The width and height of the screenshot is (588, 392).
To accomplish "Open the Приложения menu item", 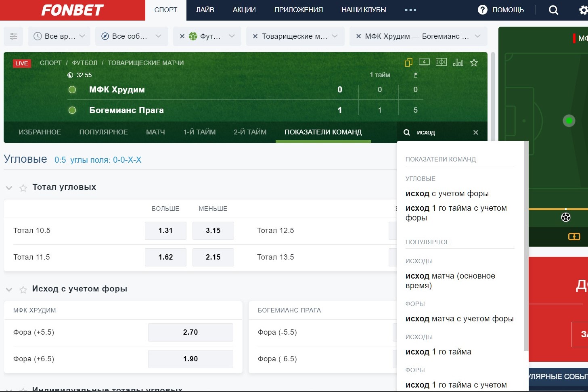I will click(x=299, y=10).
